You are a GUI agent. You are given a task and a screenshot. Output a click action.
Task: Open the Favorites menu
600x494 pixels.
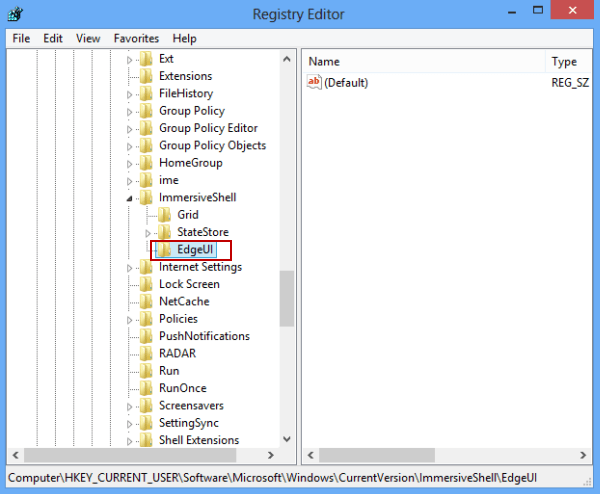(136, 38)
